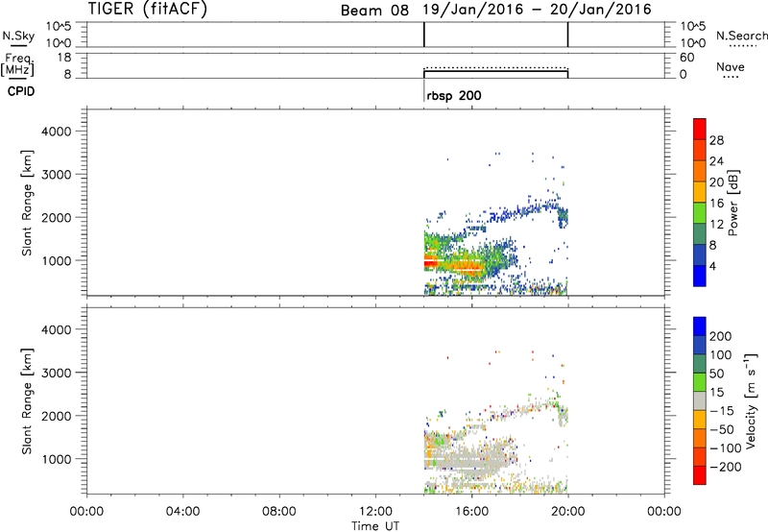Click the strong red power echo near 1000 km
Screen dimensions: 768x532
pos(430,263)
